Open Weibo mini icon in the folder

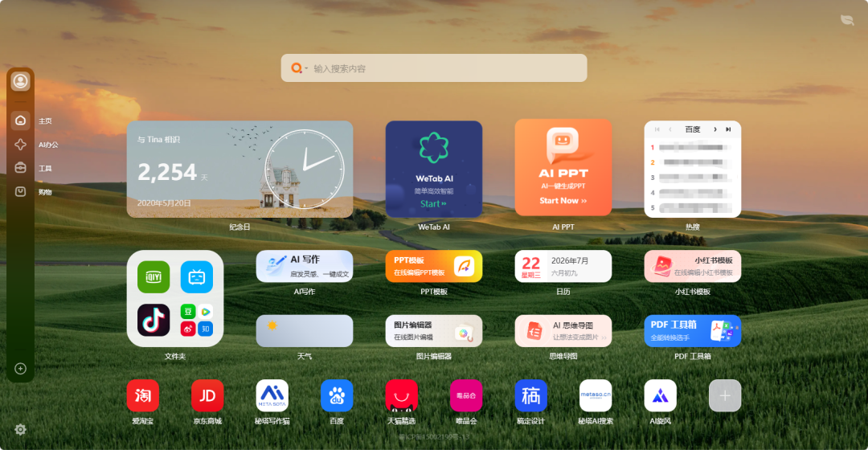188,329
